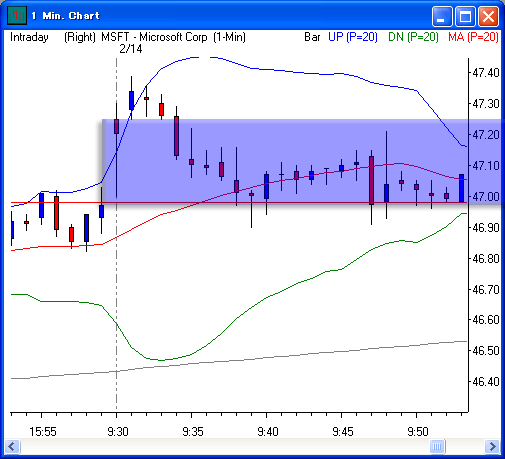This screenshot has width=505, height=459.
Task: Click the horizontal scrollbar thumb
Action: click(437, 446)
